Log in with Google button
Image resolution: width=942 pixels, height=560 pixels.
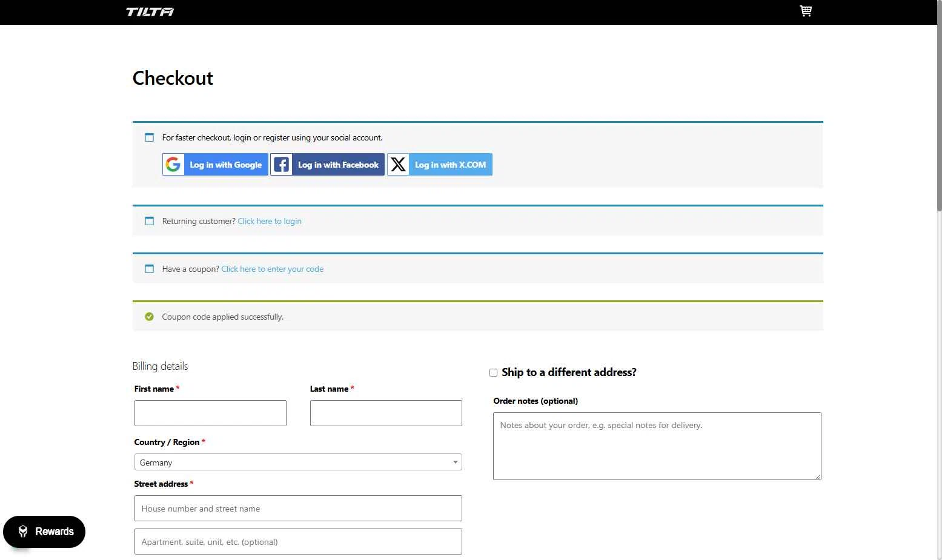click(215, 165)
